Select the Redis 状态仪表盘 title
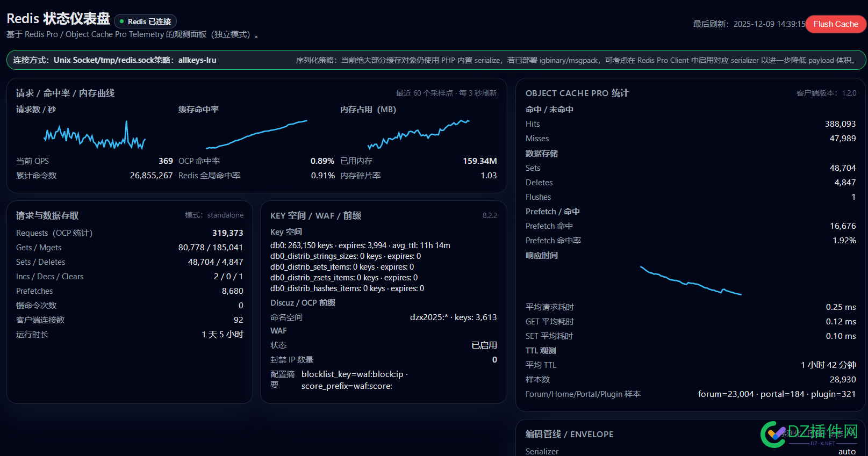Screen dimensions: 868x456 click(x=58, y=19)
